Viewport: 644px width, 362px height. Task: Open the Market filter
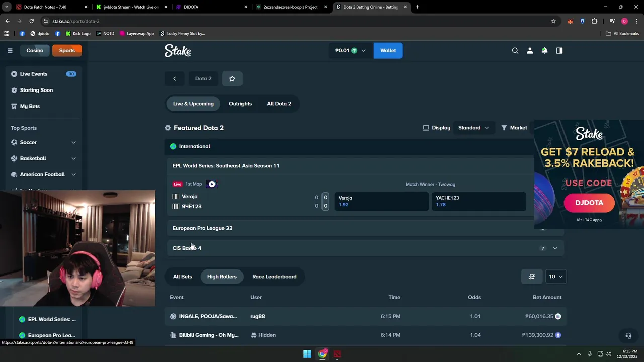tap(514, 128)
